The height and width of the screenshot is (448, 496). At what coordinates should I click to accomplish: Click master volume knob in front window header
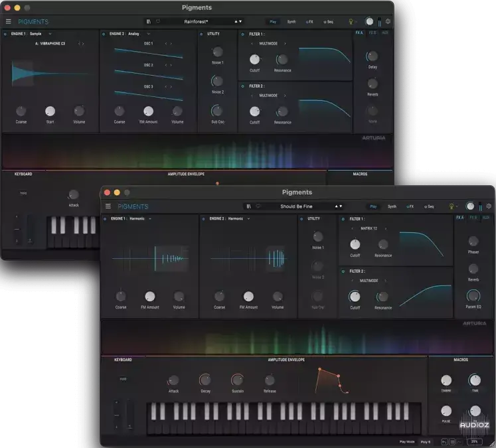click(470, 206)
